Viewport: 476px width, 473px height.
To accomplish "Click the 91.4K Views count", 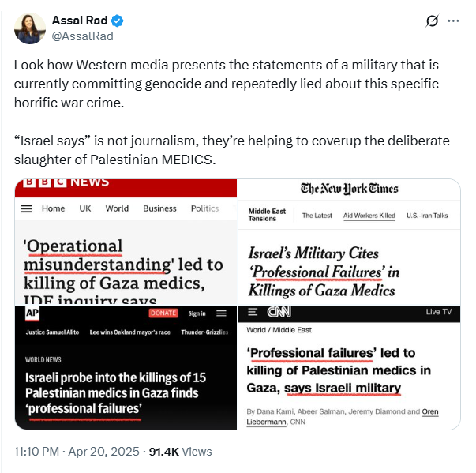I will coord(180,452).
